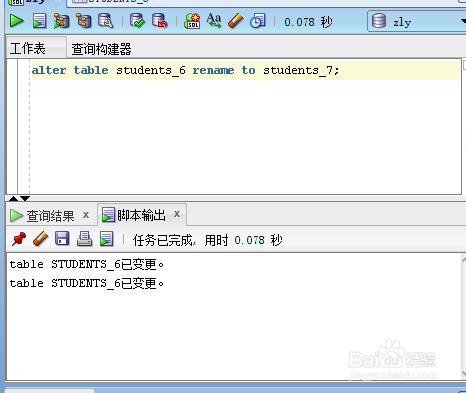Image resolution: width=466 pixels, height=393 pixels.
Task: Print the script output
Action: [84, 239]
